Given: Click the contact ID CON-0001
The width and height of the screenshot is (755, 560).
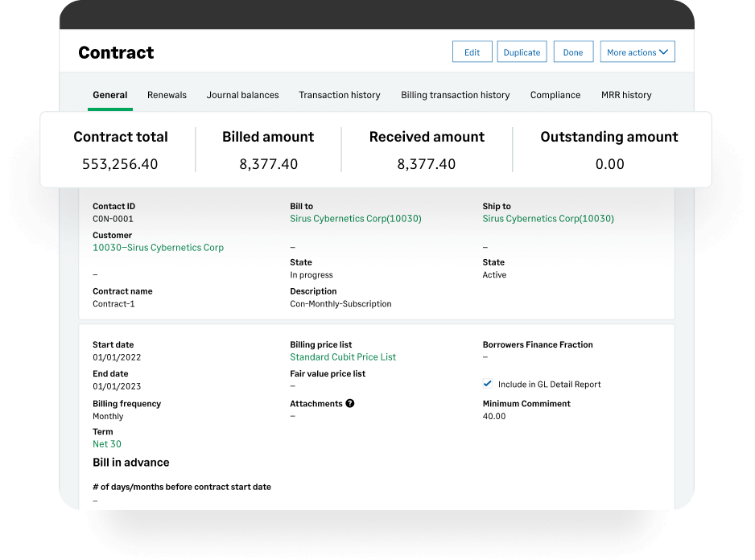Looking at the screenshot, I should pos(113,219).
